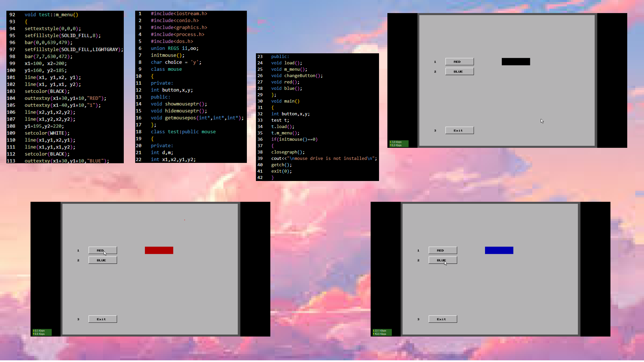This screenshot has height=362, width=644.
Task: Click code line 'void test::m_menu()'
Action: (51, 15)
